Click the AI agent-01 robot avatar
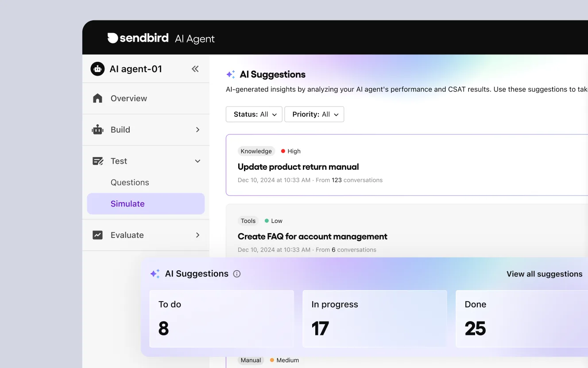The image size is (588, 368). tap(97, 69)
